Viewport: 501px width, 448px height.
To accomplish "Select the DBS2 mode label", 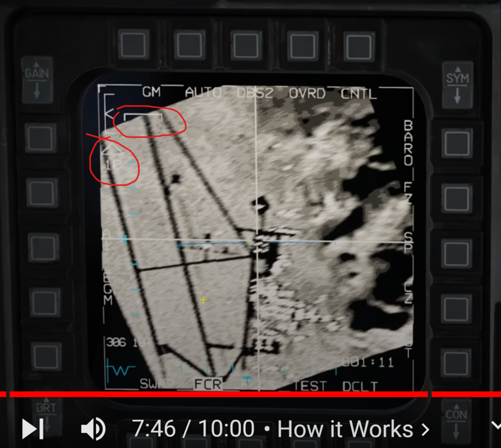I will [x=255, y=93].
